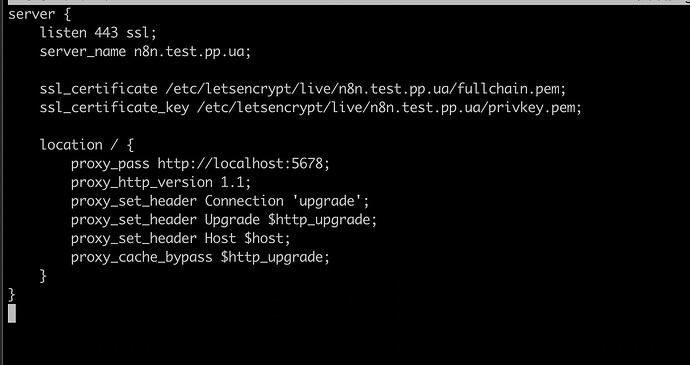Click the "server" keyword on the first line
This screenshot has width=690, height=365.
coord(31,14)
